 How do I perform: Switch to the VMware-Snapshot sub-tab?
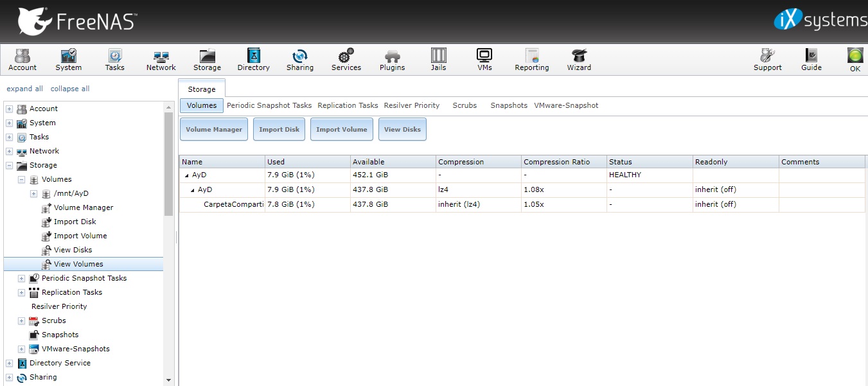tap(566, 105)
